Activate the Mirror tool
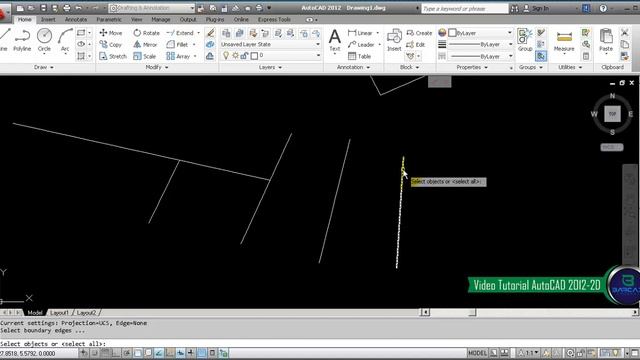This screenshot has height=360, width=640. (145, 44)
